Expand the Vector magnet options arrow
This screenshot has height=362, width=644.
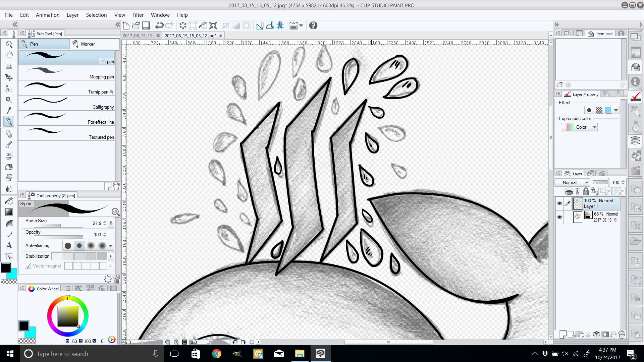[111, 266]
